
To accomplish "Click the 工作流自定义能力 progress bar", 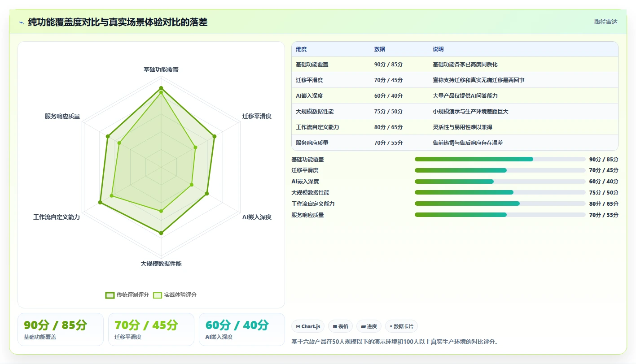I will click(x=500, y=204).
